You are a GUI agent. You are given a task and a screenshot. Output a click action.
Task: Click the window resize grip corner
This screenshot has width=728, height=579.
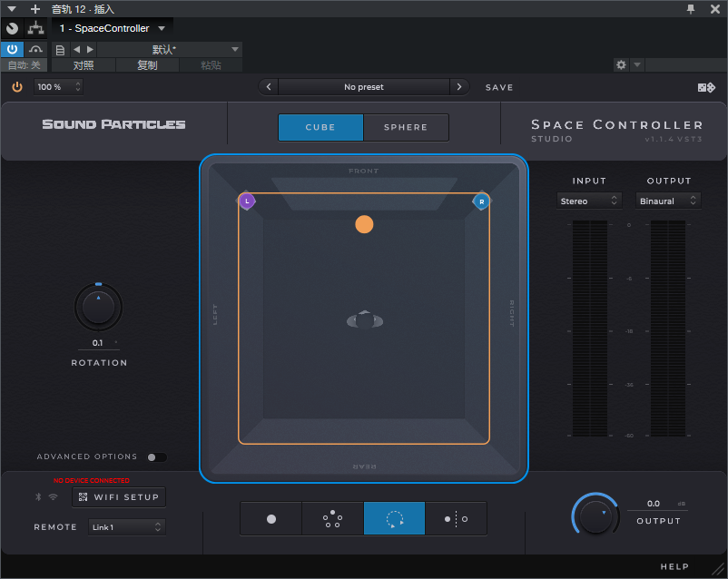(x=719, y=569)
